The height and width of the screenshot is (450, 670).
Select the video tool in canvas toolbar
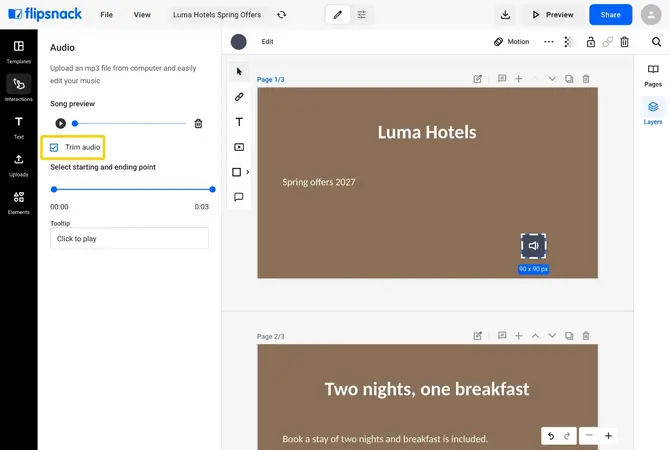(239, 147)
